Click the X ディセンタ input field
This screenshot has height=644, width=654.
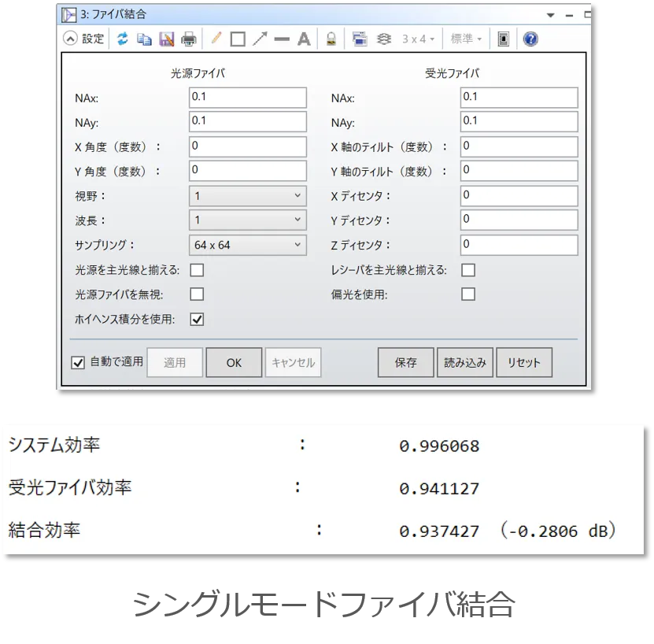519,196
